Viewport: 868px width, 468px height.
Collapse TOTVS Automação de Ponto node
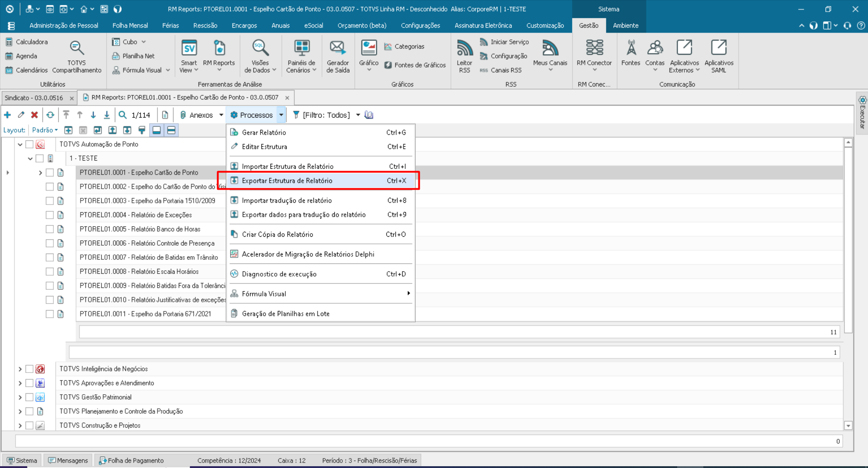(x=20, y=144)
